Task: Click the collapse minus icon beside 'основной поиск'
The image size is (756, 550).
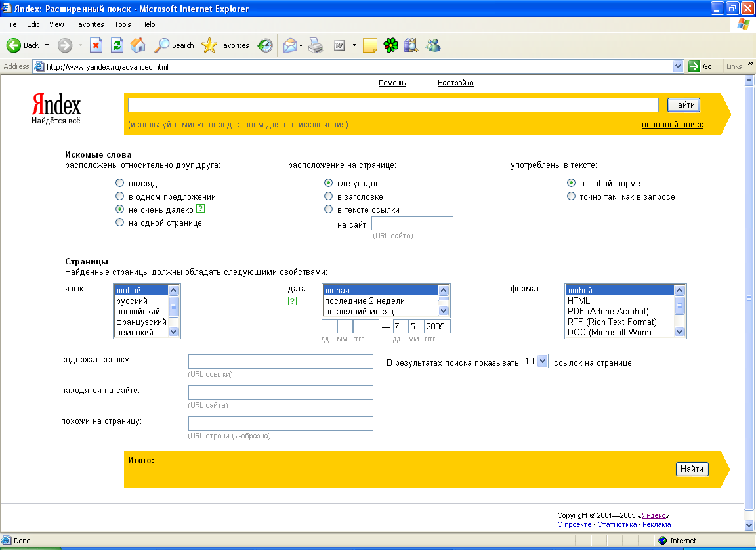Action: (713, 125)
